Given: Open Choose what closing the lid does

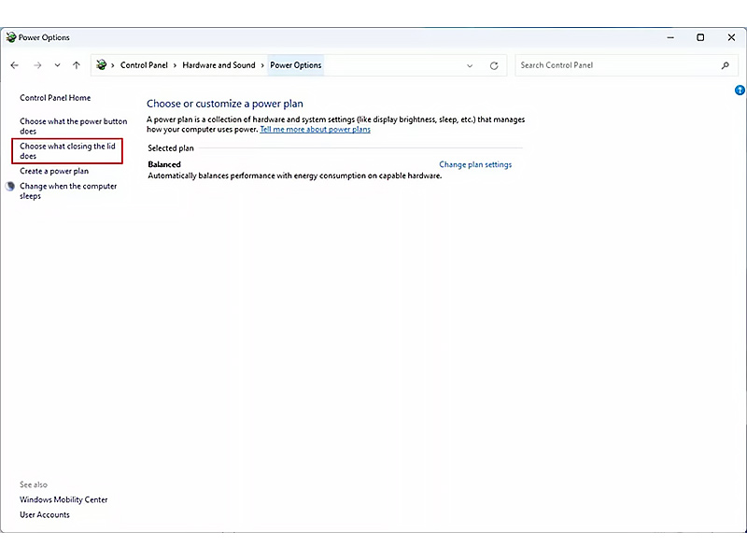Looking at the screenshot, I should 67,151.
